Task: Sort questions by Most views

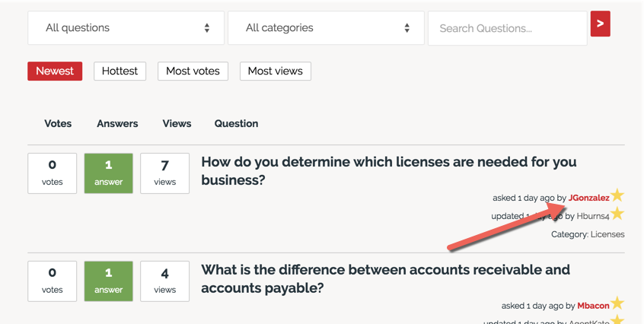Action: (275, 71)
